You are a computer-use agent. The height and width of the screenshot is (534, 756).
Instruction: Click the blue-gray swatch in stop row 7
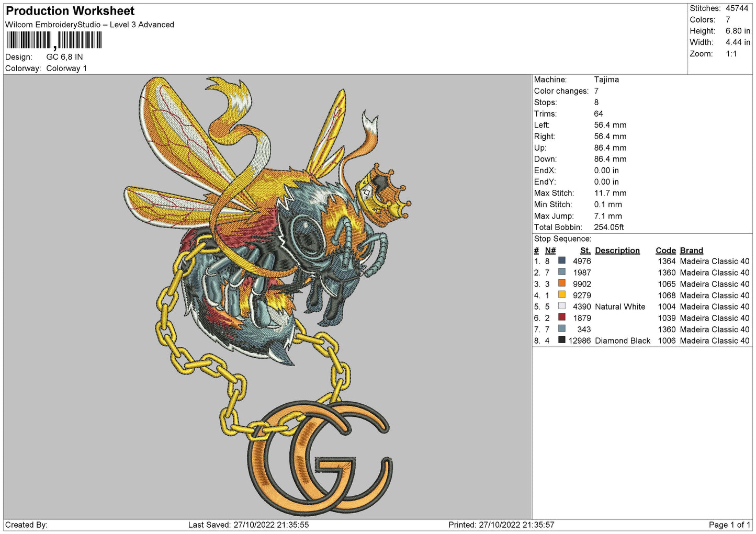tap(562, 328)
